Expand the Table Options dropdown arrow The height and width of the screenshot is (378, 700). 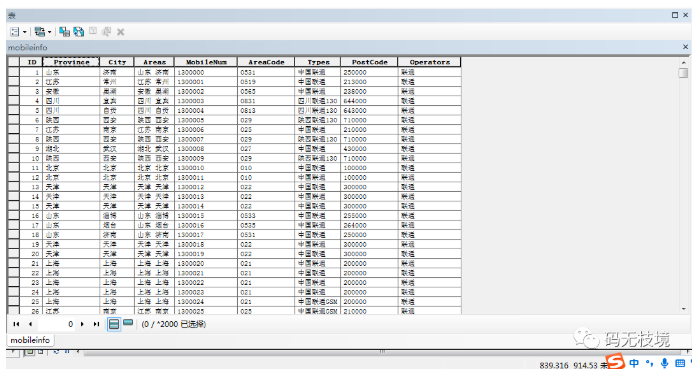tap(25, 32)
